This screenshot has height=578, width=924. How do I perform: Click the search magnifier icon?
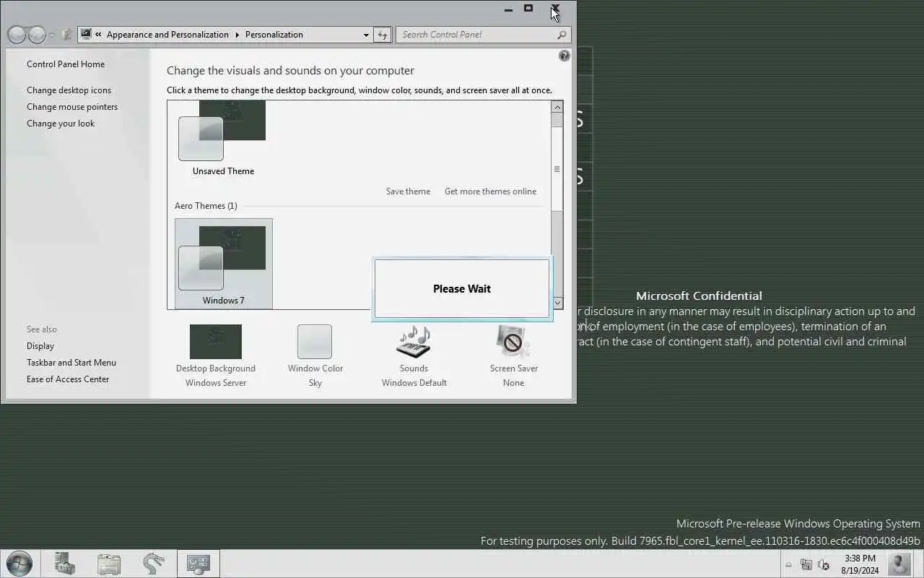(x=562, y=35)
